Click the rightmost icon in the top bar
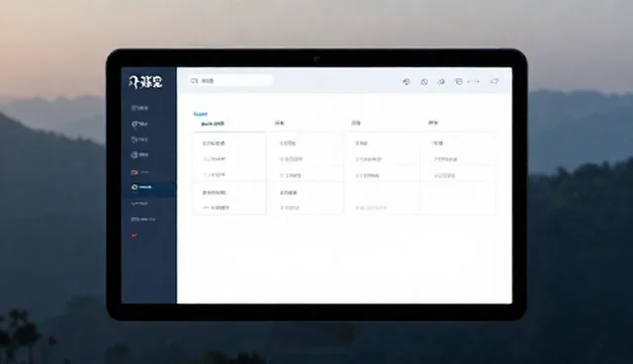 coord(495,81)
